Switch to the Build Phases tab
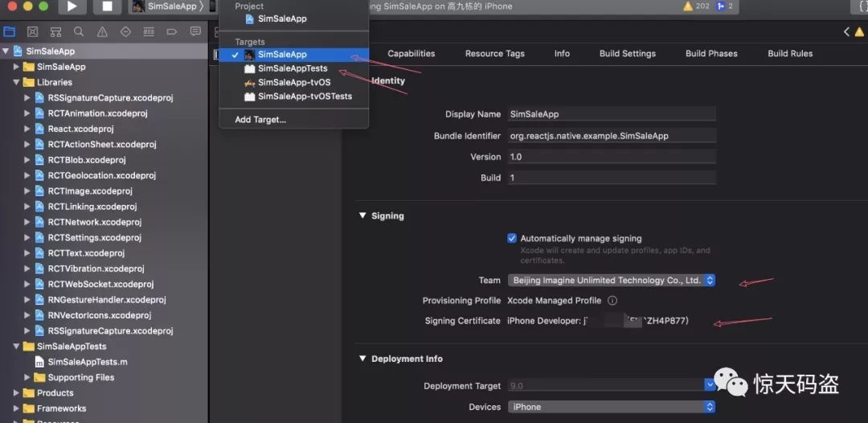Viewport: 868px width, 423px height. [711, 54]
